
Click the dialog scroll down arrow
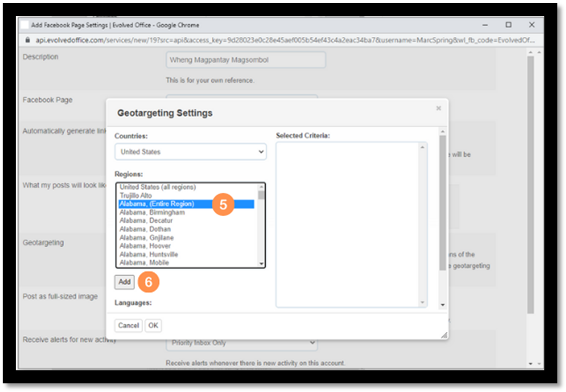tap(443, 305)
